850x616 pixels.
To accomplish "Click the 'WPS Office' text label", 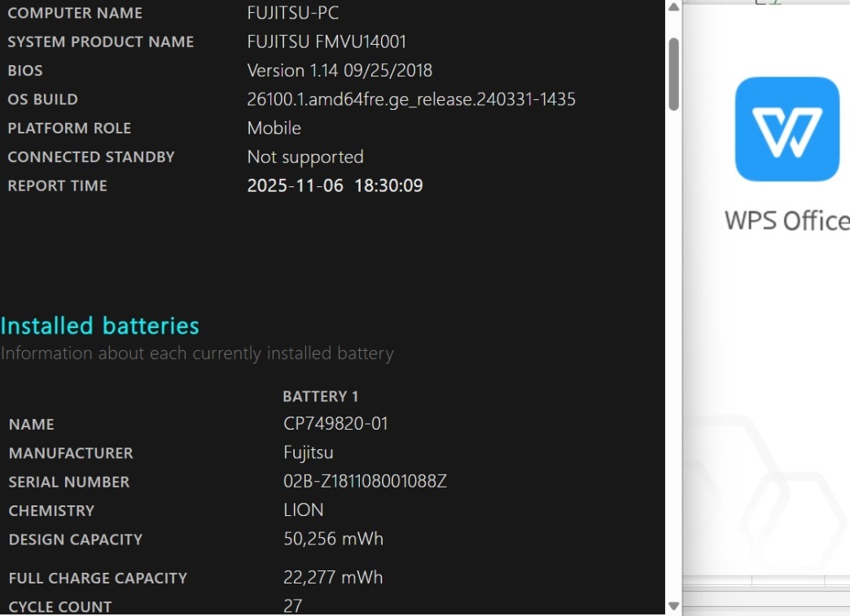I will 787,221.
